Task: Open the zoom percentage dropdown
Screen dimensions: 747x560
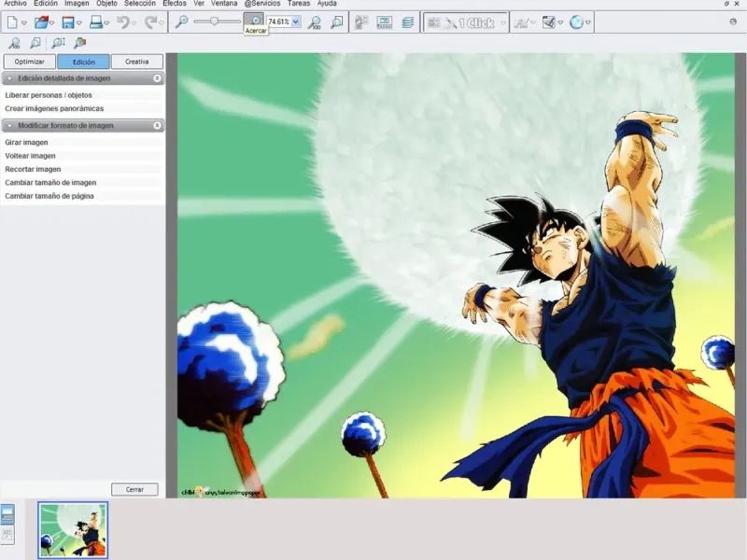Action: point(296,21)
